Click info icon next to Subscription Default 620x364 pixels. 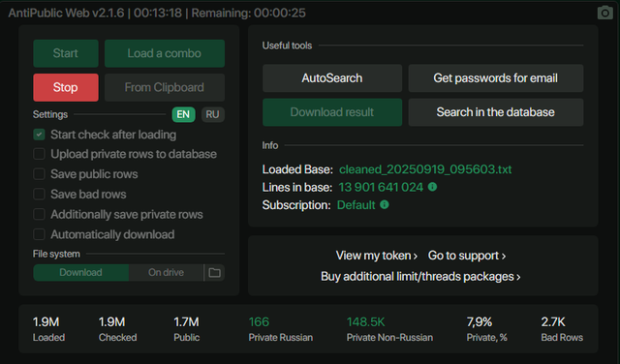click(385, 204)
